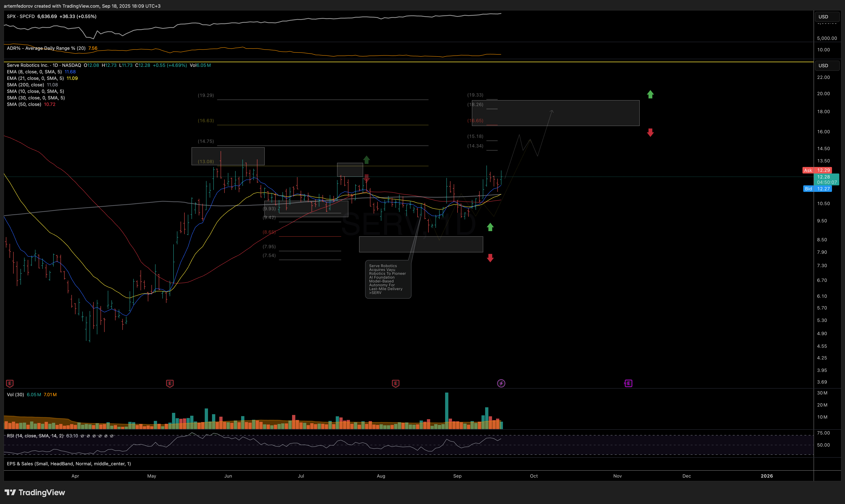Viewport: 845px width, 504px height.
Task: Select dark green arrow beside the July resistance box
Action: [366, 160]
